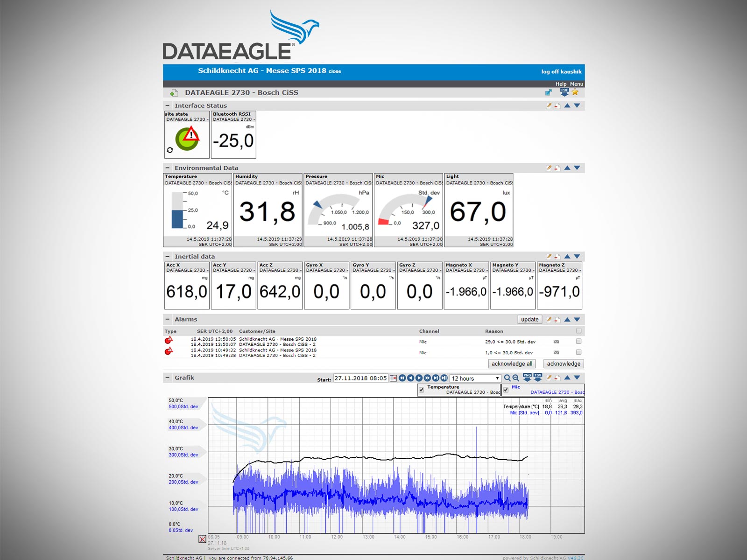Image resolution: width=747 pixels, height=560 pixels.
Task: Click the last playback button for live view
Action: (x=444, y=378)
